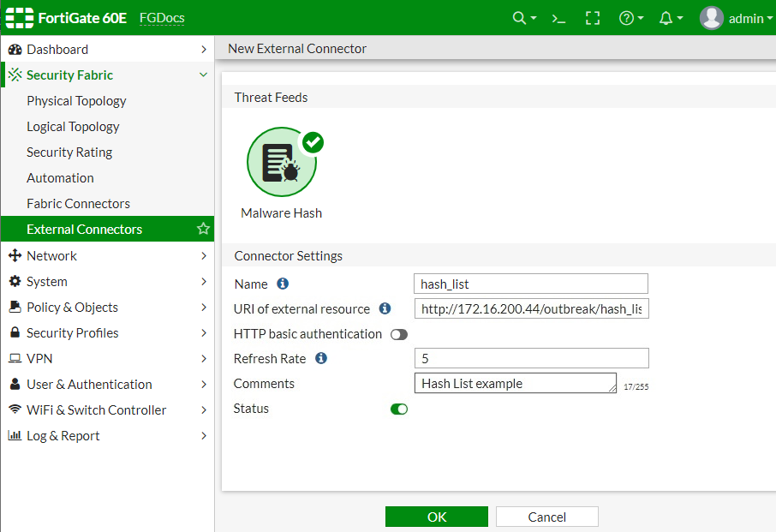
Task: Click info icon beside URI of external resource
Action: click(x=385, y=308)
